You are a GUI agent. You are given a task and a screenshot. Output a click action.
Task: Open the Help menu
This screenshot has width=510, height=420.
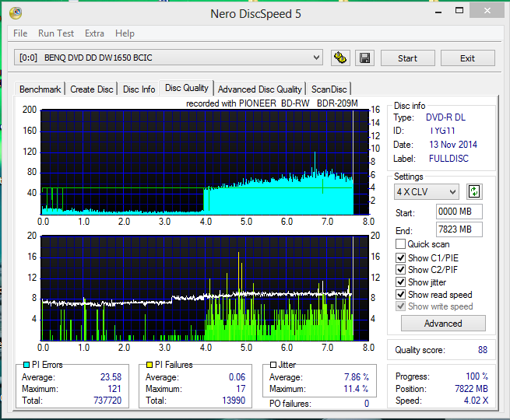125,33
